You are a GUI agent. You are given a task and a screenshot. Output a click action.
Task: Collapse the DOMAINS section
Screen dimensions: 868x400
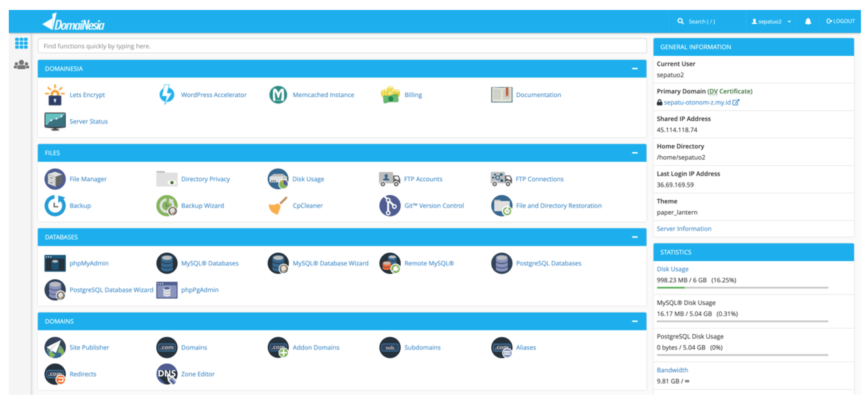(x=634, y=322)
